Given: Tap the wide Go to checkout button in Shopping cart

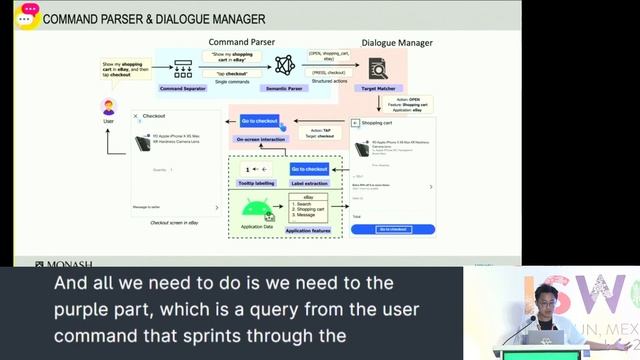Looking at the screenshot, I should click(x=393, y=229).
